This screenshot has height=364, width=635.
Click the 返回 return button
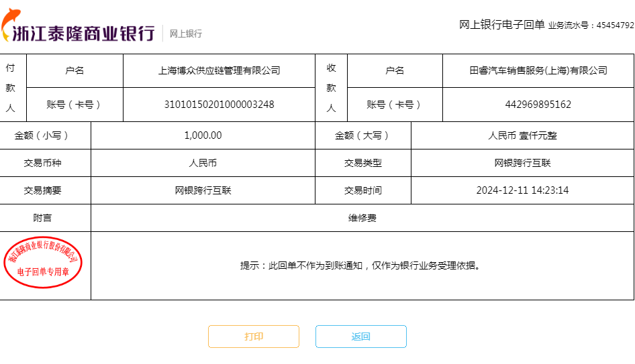[361, 337]
